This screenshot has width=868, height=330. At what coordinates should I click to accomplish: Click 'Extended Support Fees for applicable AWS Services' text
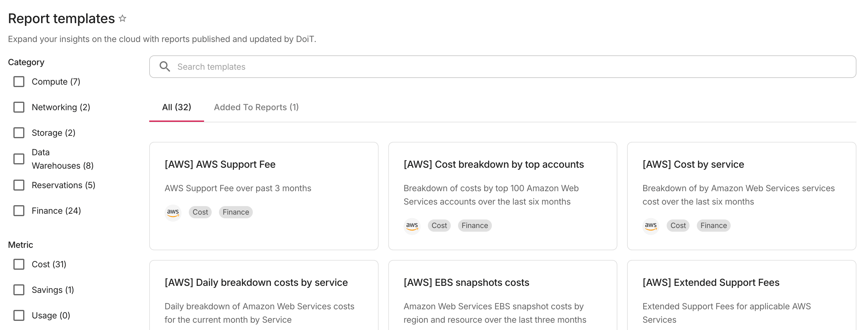click(726, 313)
